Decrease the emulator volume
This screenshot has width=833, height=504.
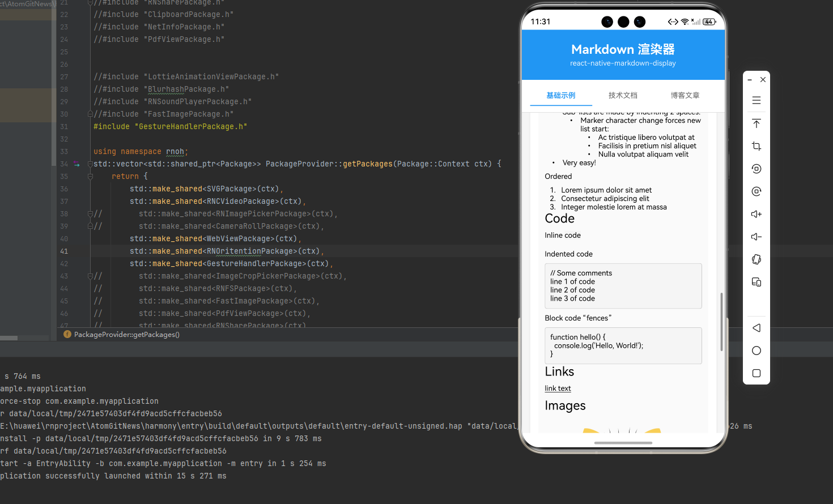click(756, 237)
